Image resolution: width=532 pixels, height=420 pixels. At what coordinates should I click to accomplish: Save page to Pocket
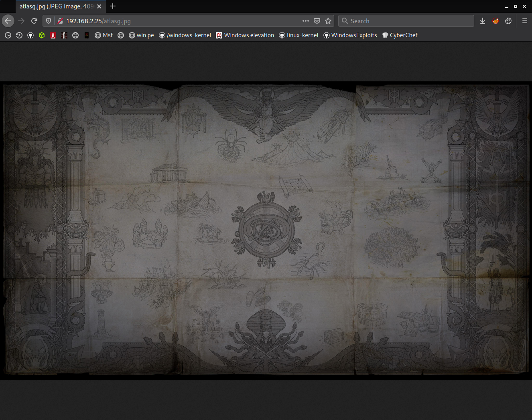click(317, 21)
